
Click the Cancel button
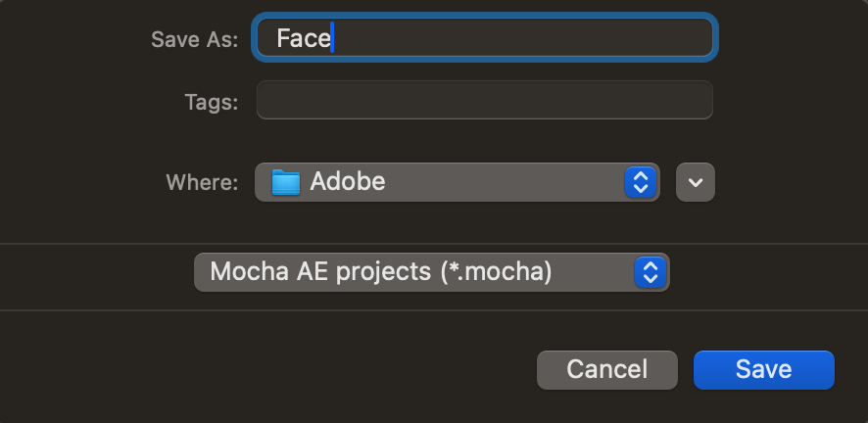point(607,370)
